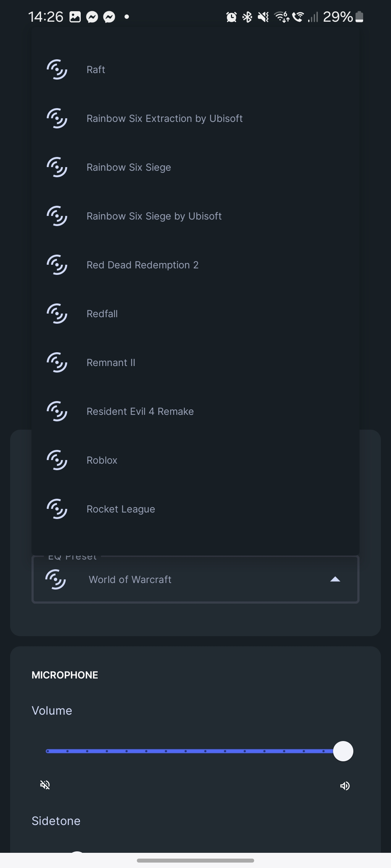This screenshot has height=868, width=391.
Task: Choose the Rainbow Six Siege preset
Action: [x=129, y=167]
